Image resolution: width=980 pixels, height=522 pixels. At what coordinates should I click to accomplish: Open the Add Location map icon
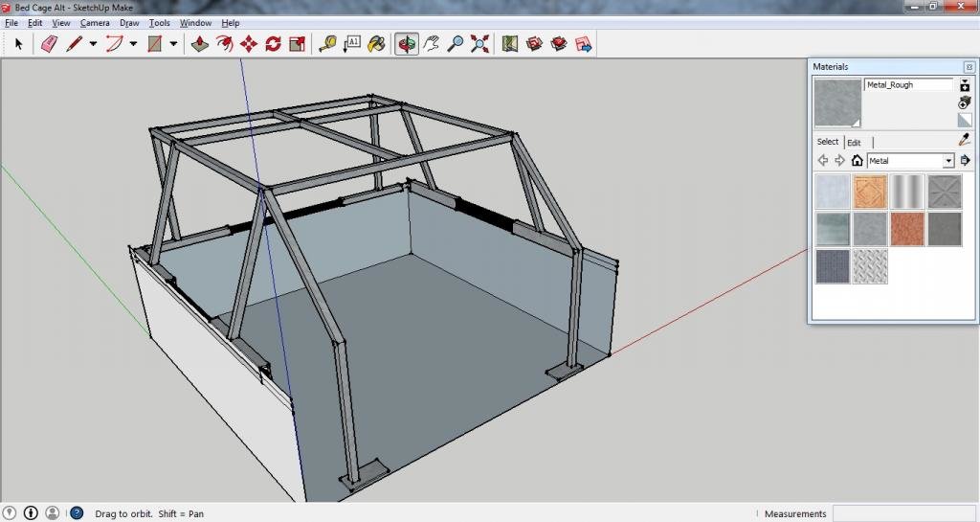click(510, 44)
